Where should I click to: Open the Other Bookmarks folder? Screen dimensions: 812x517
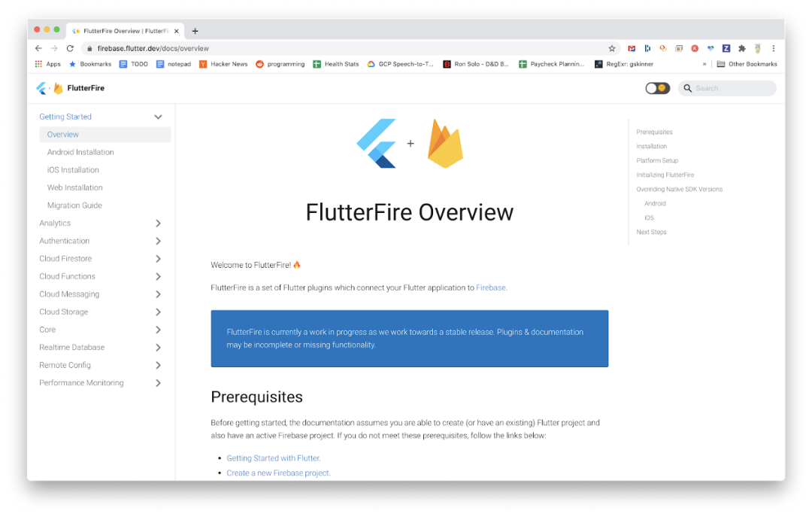(747, 64)
